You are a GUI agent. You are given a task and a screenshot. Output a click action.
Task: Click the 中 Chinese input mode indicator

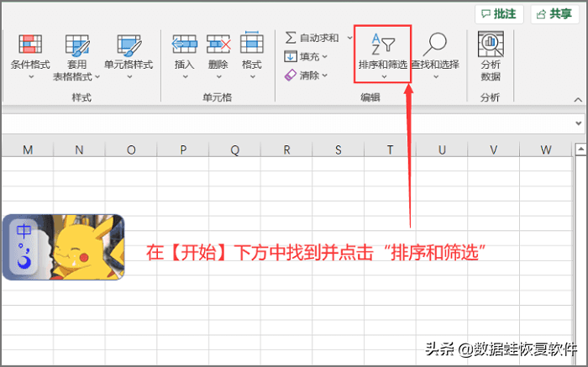pyautogui.click(x=24, y=231)
